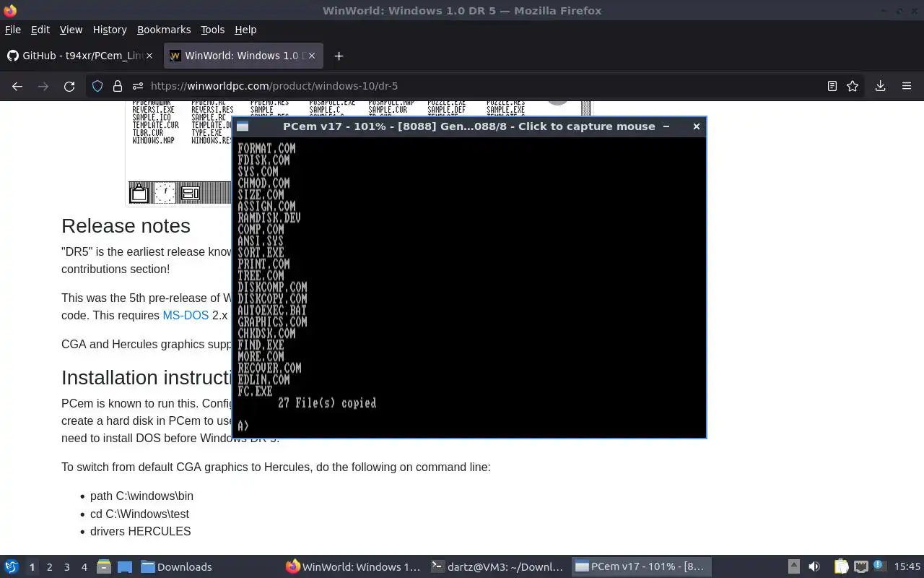Open the Help menu

[245, 30]
